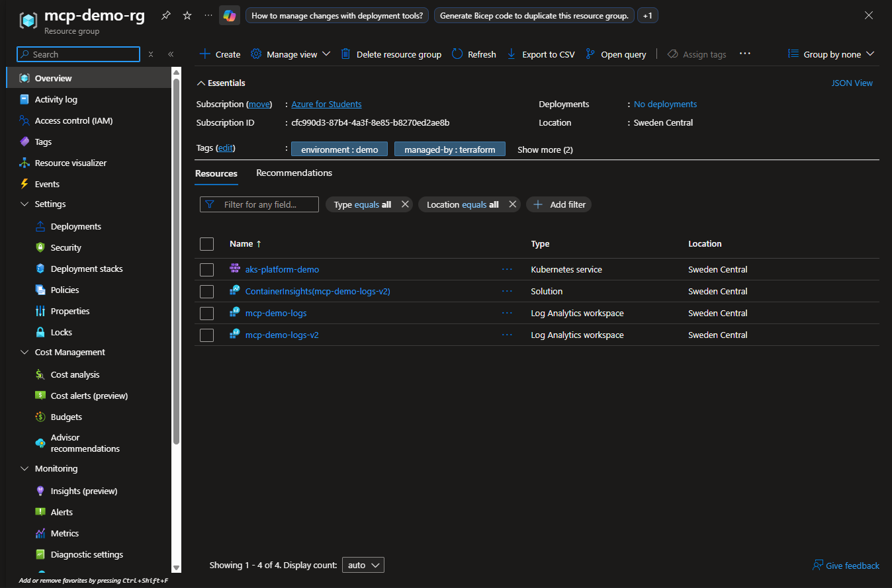Click the Events lightning icon

pyautogui.click(x=24, y=184)
